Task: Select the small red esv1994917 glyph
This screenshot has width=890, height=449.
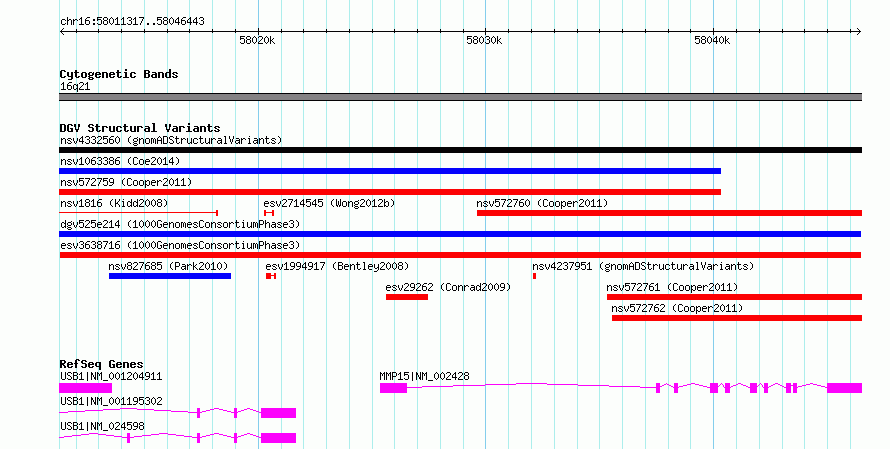Action: coord(271,276)
